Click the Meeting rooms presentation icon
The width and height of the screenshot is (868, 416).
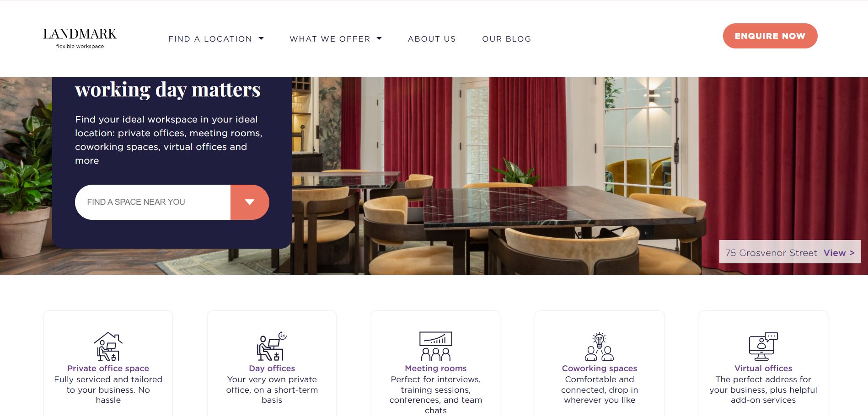click(436, 346)
